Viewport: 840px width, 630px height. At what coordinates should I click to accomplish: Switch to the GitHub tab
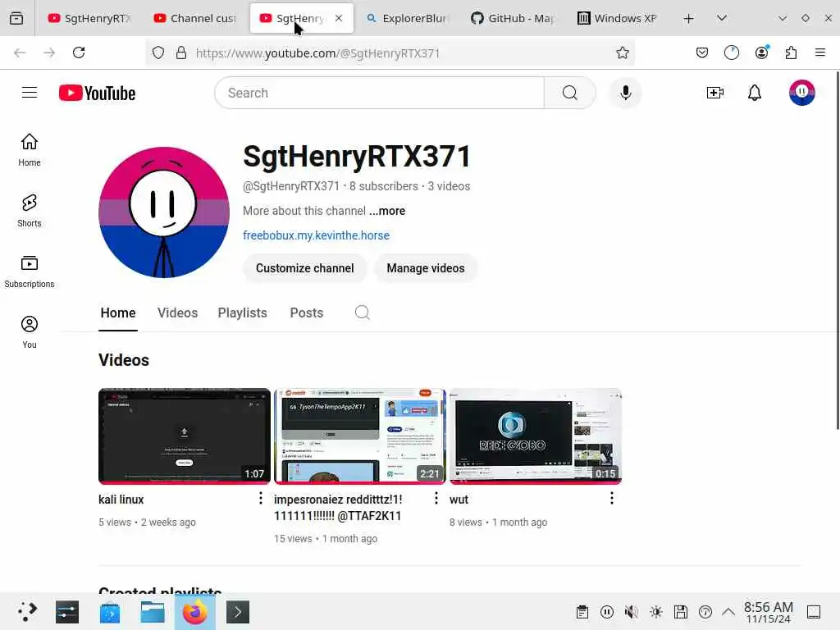[x=514, y=18]
